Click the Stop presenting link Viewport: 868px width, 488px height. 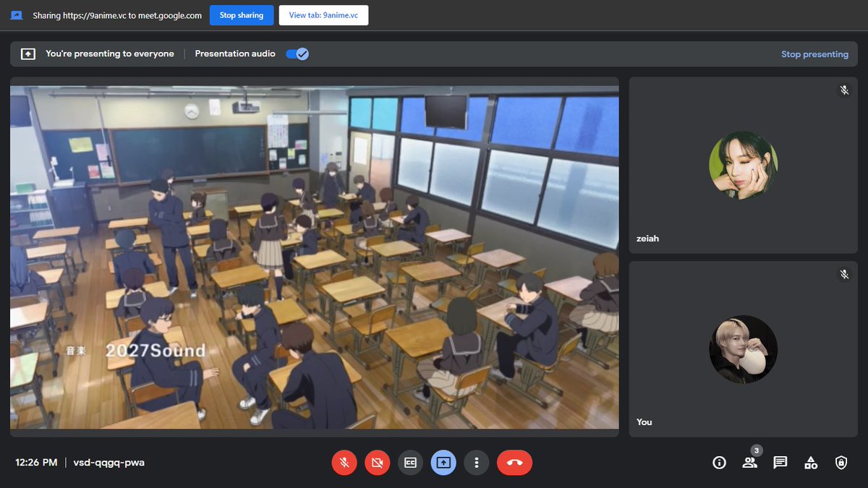coord(814,54)
